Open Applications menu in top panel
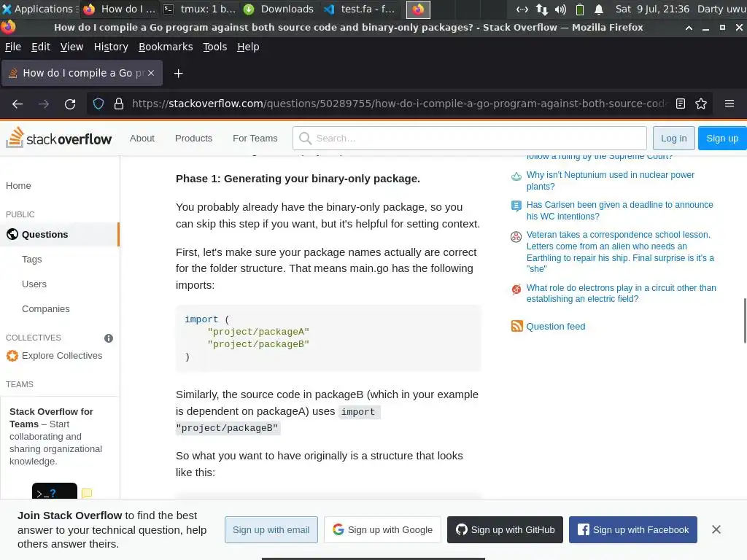This screenshot has height=560, width=747. (39, 9)
